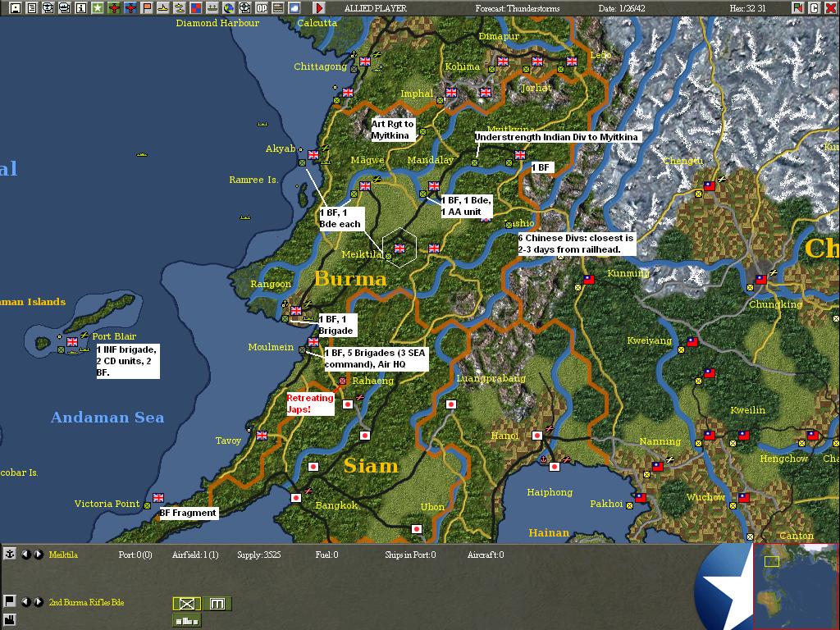Select the British flag at Moulmein
The height and width of the screenshot is (630, 840).
tap(313, 342)
